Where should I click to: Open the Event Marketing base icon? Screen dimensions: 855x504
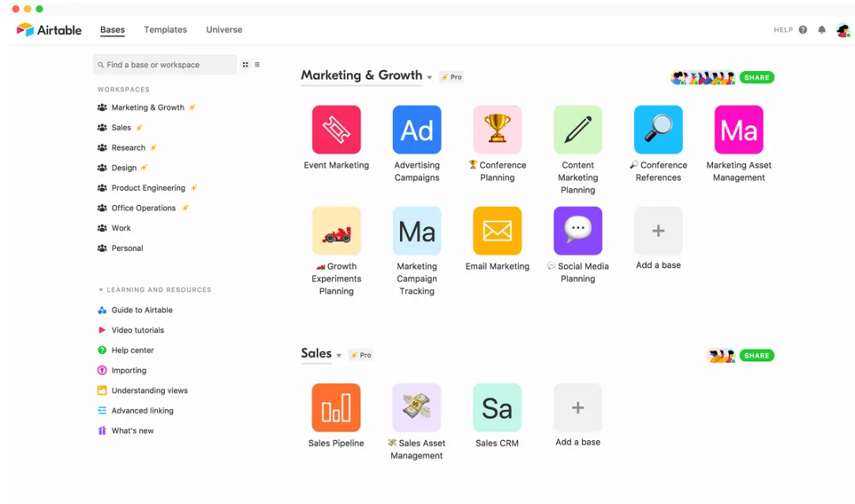pos(336,129)
